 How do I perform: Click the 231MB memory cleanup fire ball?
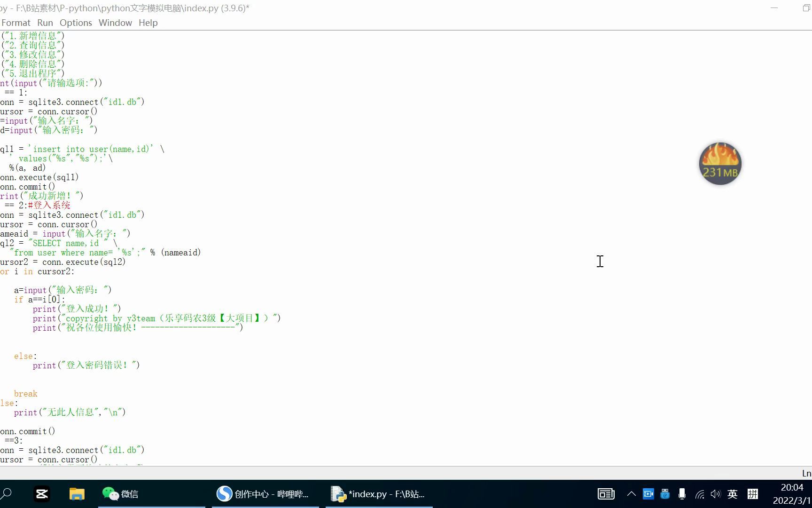pyautogui.click(x=720, y=163)
